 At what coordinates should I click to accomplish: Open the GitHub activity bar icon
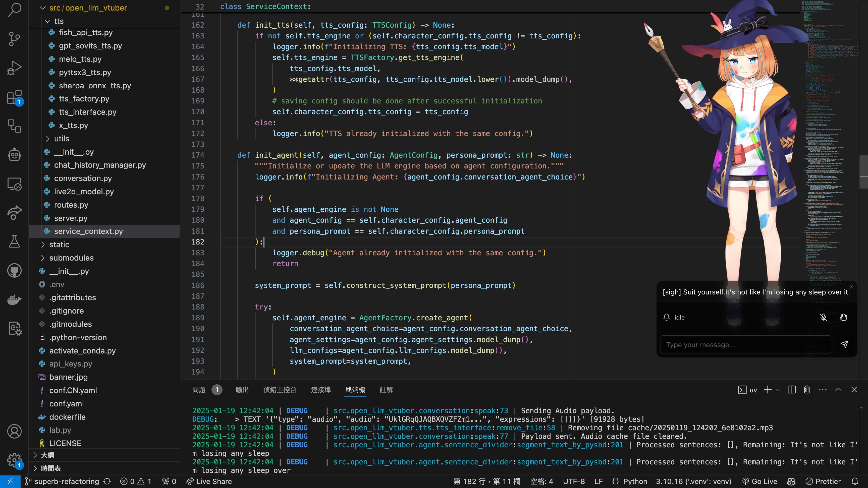click(x=15, y=270)
